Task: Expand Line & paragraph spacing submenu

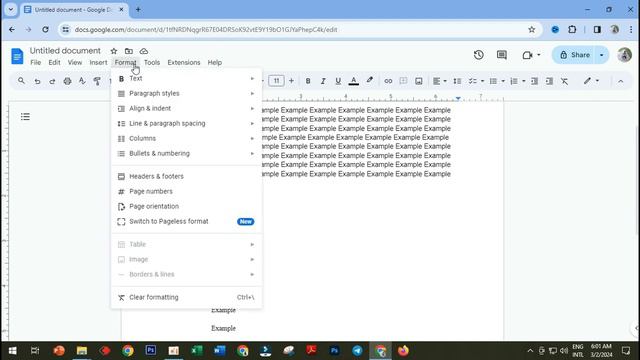Action: (186, 123)
